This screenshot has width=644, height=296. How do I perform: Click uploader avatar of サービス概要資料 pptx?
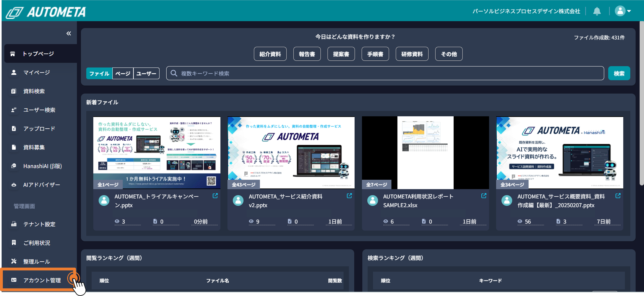(x=507, y=200)
